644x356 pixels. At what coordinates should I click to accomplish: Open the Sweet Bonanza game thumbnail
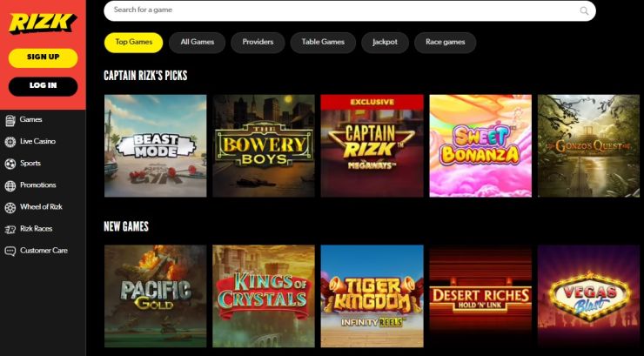(480, 145)
